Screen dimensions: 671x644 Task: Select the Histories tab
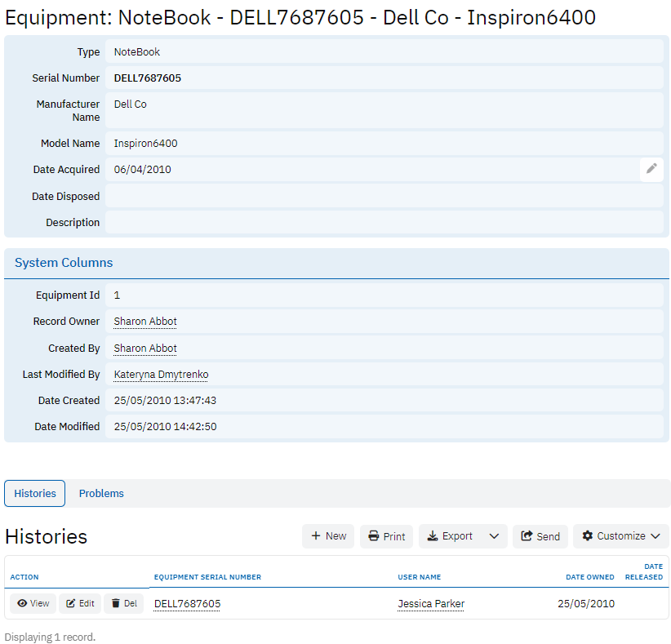tap(35, 494)
